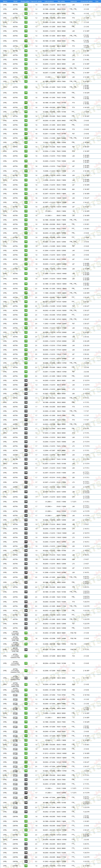The image size is (101, 868).
Task: Click the Marka column header
Action: [5, 1]
